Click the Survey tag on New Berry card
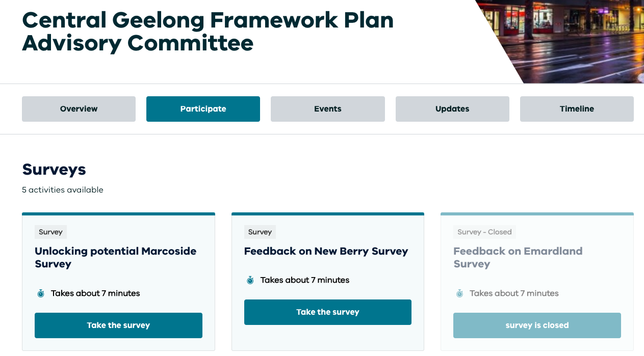 point(260,232)
